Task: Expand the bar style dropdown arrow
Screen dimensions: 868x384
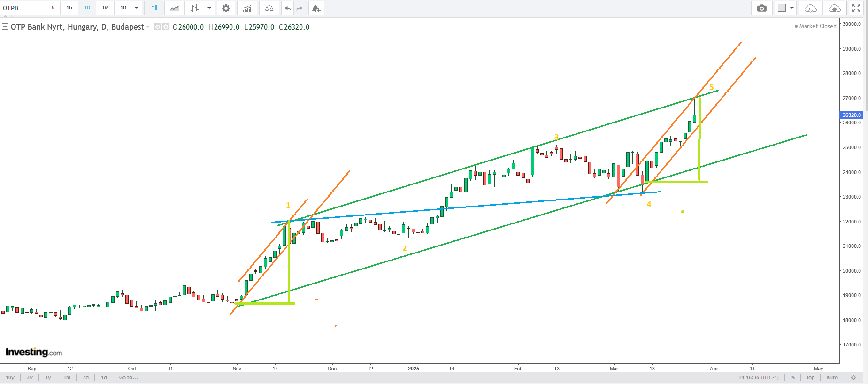Action: 209,8
